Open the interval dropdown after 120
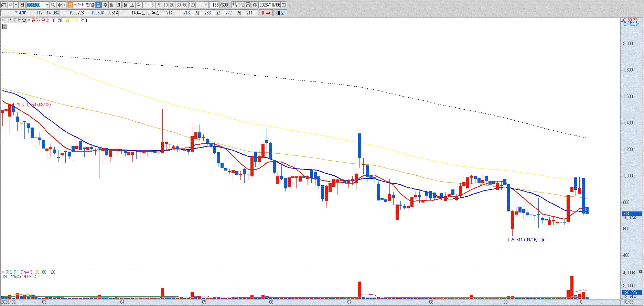The width and height of the screenshot is (644, 306). 206,5
